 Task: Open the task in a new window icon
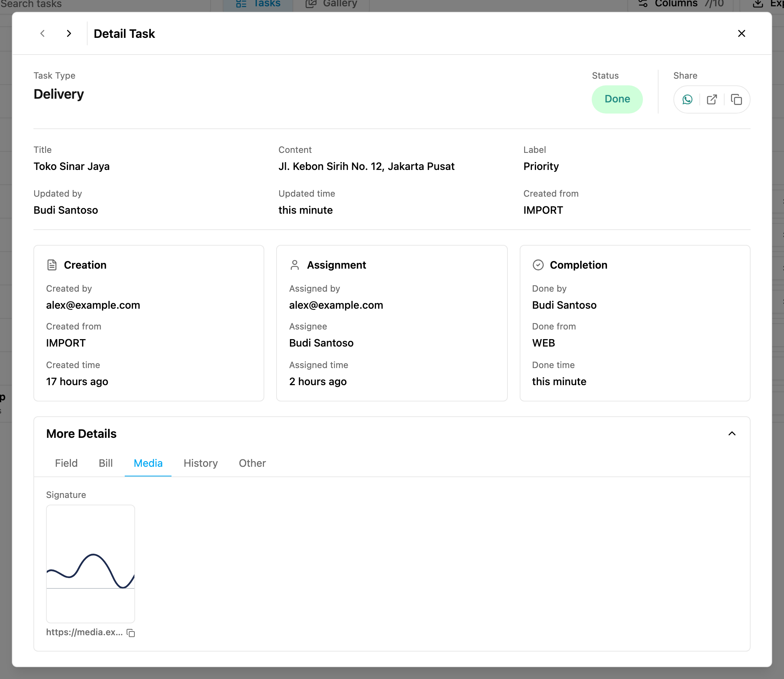712,99
